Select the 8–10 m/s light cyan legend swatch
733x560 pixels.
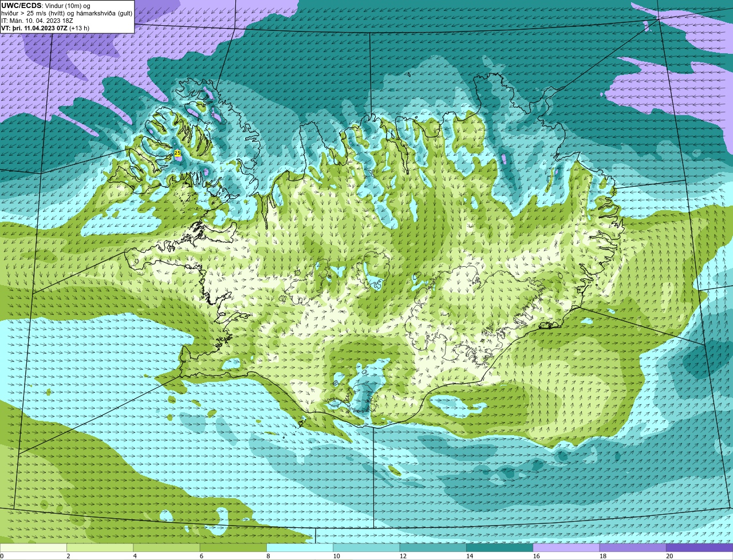[x=299, y=547]
